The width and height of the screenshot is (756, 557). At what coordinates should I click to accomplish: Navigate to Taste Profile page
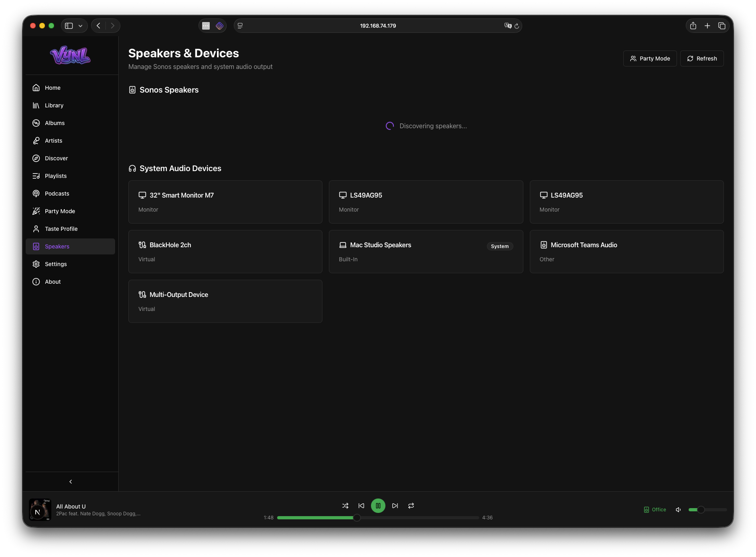tap(61, 229)
